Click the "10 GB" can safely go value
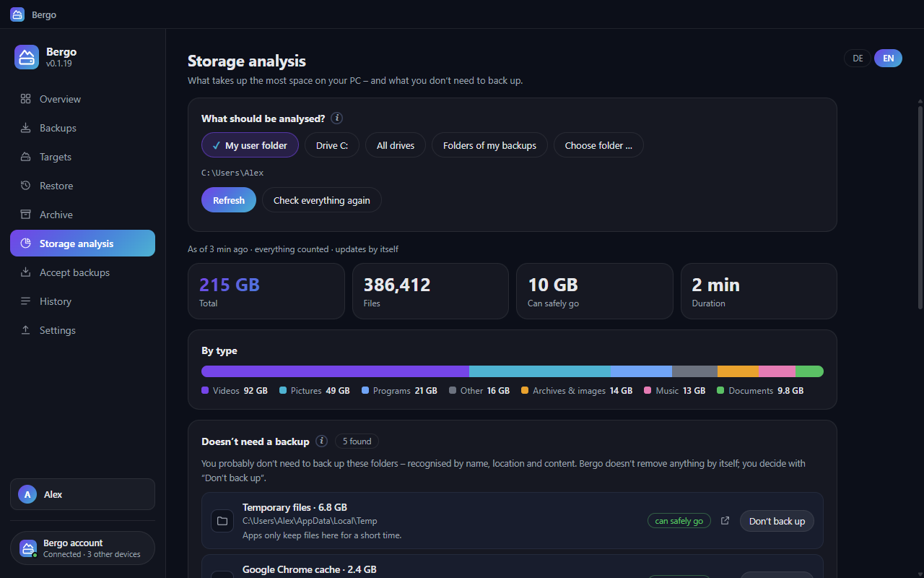 [553, 285]
